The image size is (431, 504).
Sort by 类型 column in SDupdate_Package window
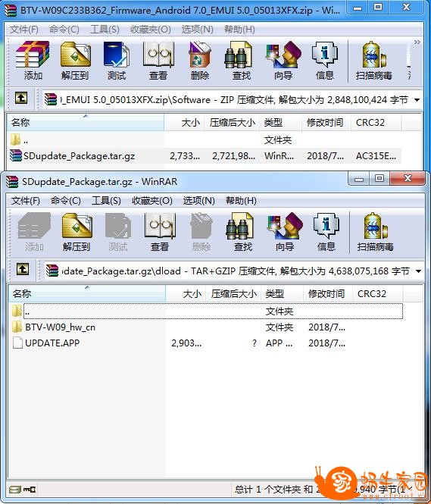(282, 293)
